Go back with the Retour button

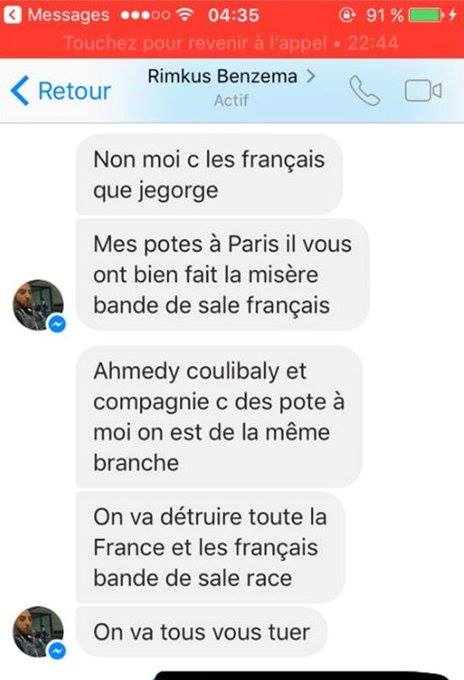pyautogui.click(x=61, y=91)
